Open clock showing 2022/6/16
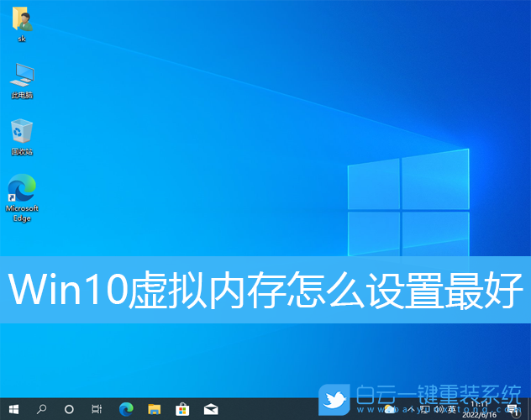 [479, 410]
